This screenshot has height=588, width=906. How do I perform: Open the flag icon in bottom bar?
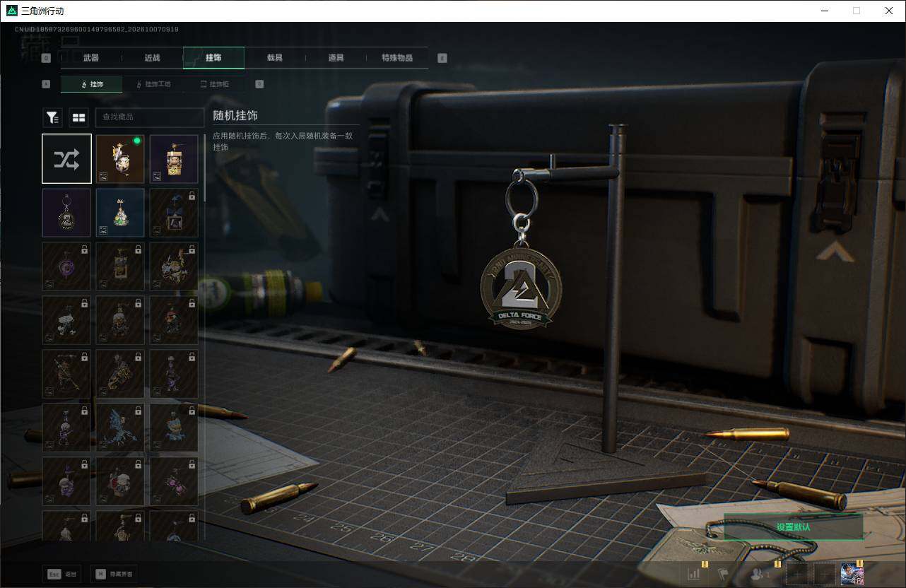724,575
